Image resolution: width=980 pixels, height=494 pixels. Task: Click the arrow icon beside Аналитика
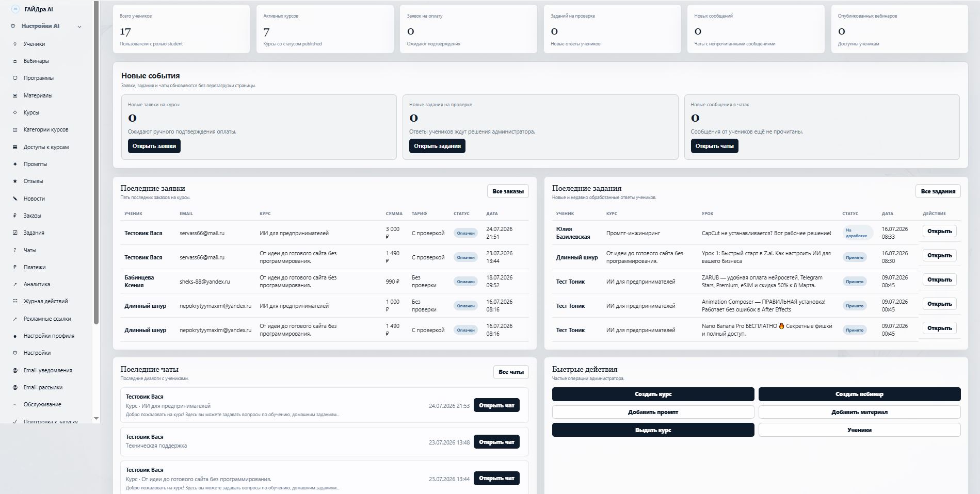15,284
